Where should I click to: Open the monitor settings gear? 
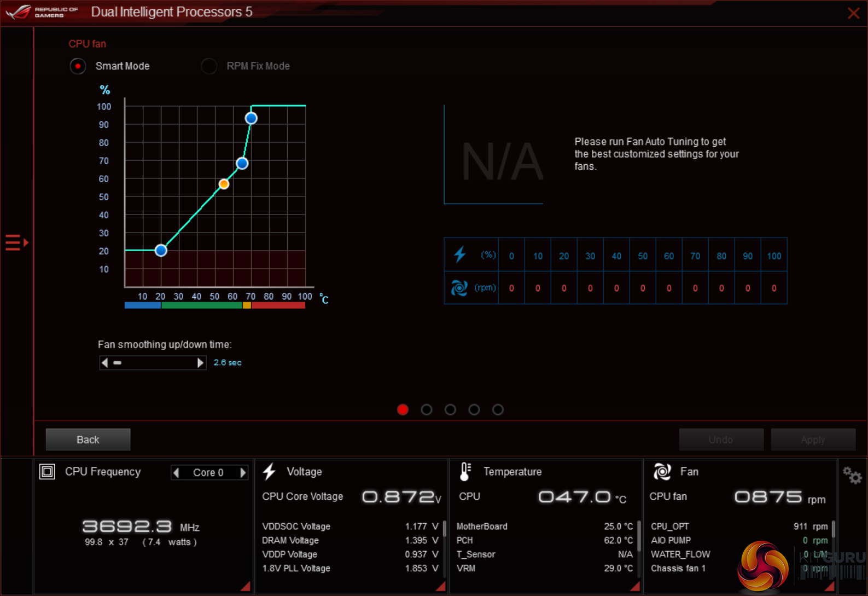(x=852, y=475)
